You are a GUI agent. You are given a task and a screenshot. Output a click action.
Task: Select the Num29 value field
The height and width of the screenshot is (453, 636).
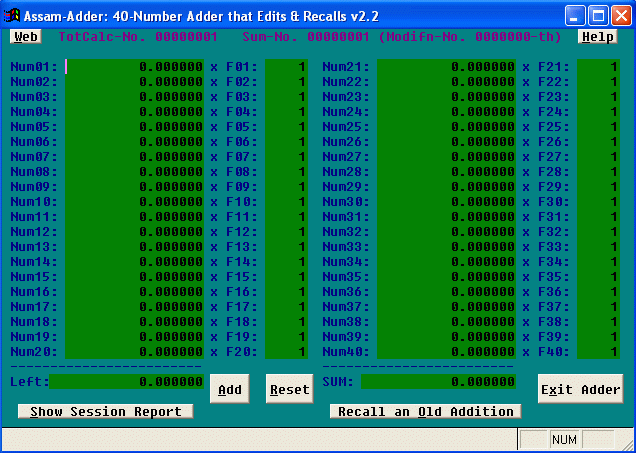[446, 187]
